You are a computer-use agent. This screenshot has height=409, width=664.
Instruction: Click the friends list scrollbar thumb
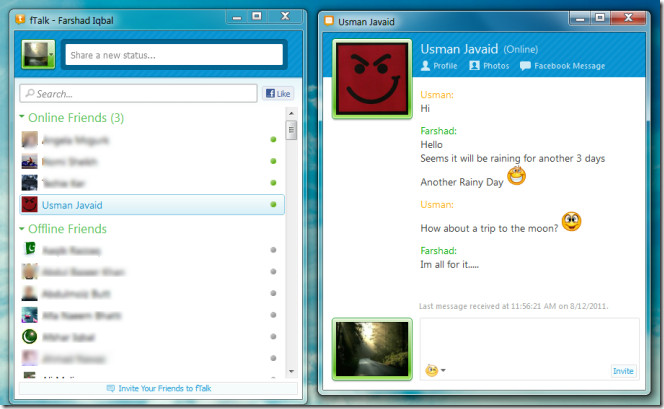(291, 130)
